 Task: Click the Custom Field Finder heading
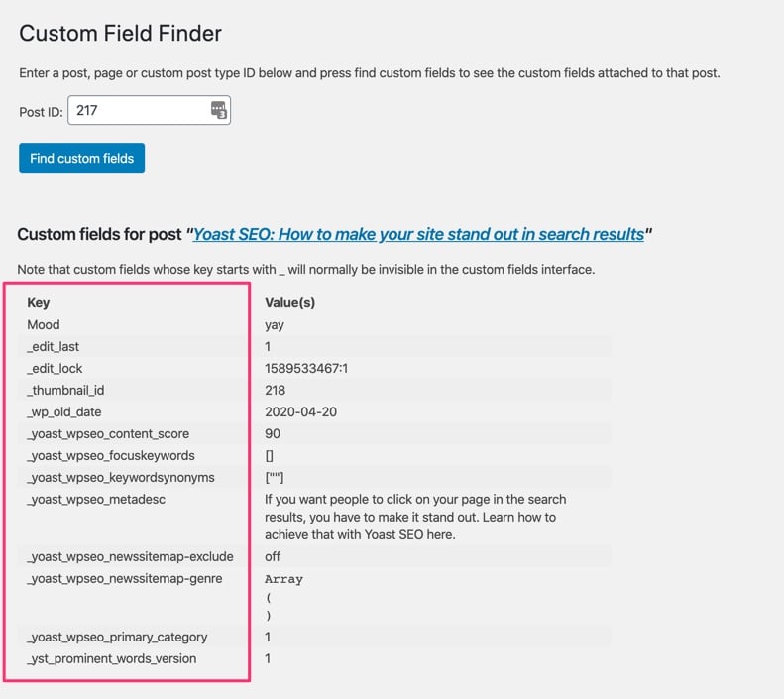(x=120, y=33)
